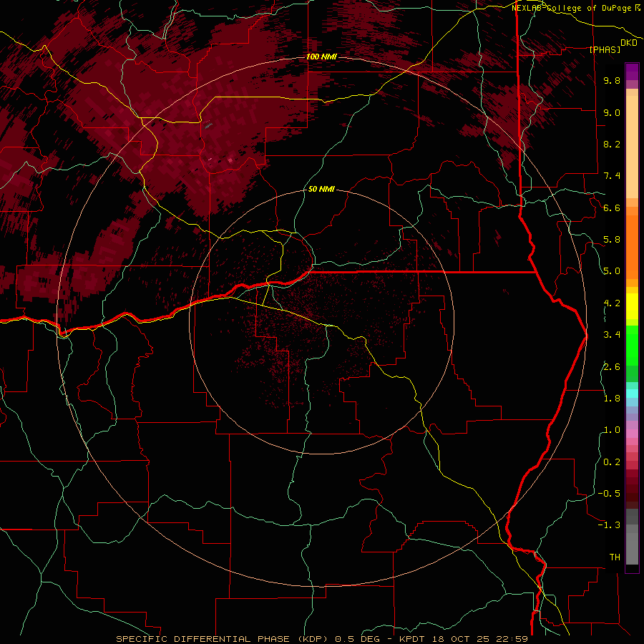Click the 18 OCT 25 22:59 timestamp

[479, 639]
